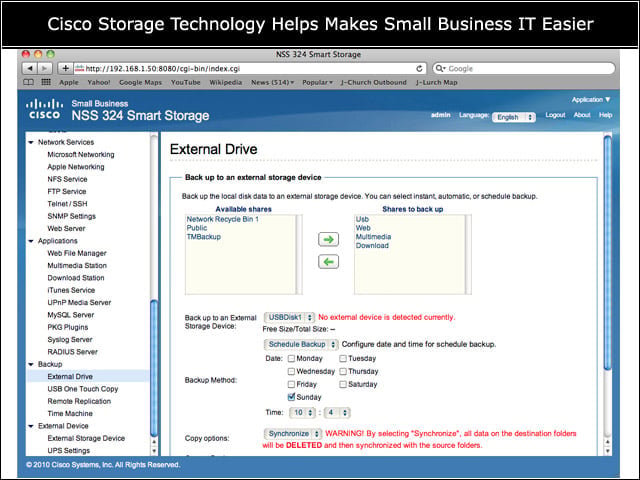Open the Synchronize copy options dropdown
The height and width of the screenshot is (480, 640).
(293, 433)
